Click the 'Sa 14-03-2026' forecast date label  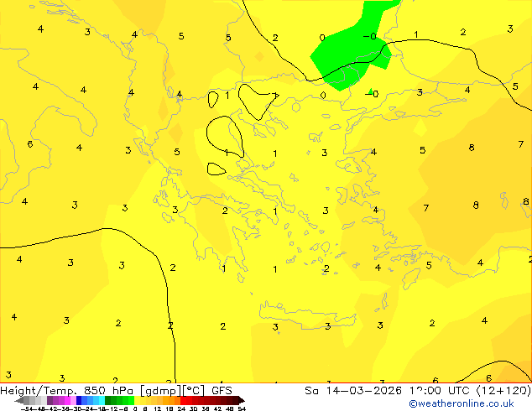pos(353,391)
